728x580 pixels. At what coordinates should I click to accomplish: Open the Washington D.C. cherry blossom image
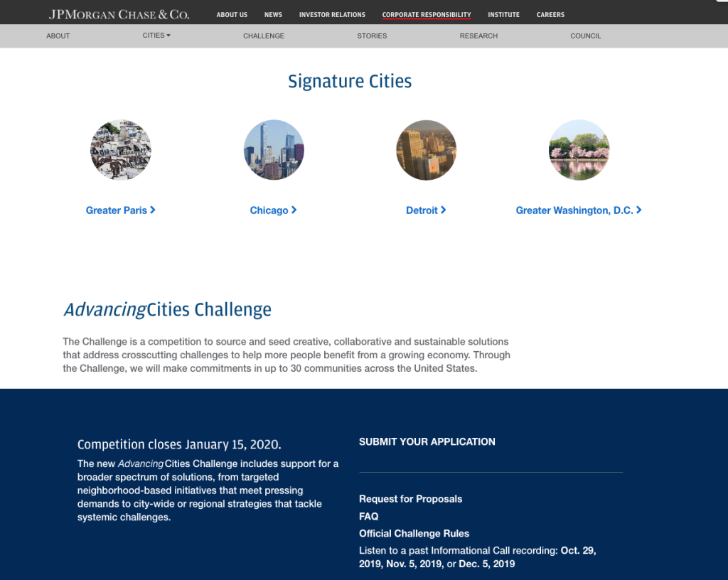click(579, 150)
